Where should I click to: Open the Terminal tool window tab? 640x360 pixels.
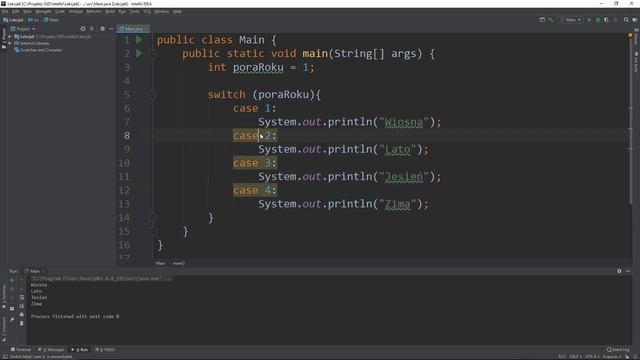click(20, 349)
